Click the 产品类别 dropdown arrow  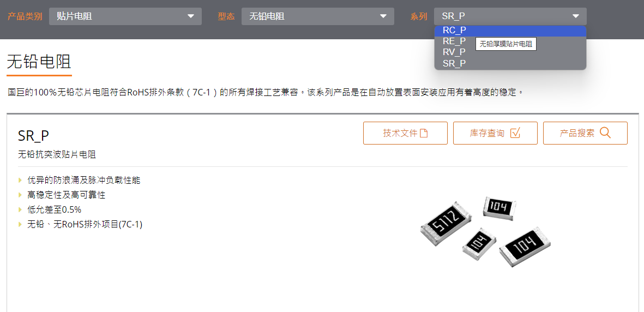(190, 16)
